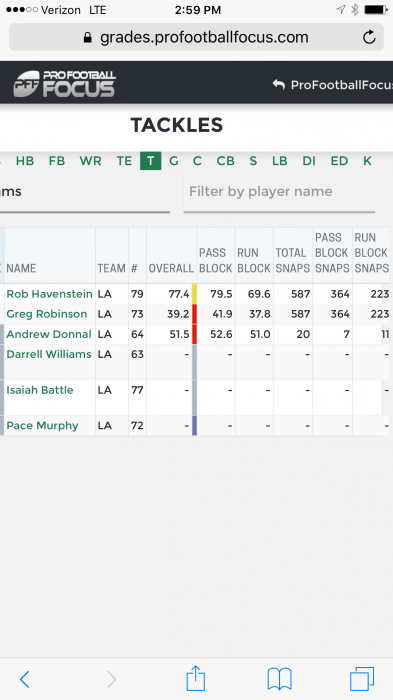Switch to the WR position tab
The image size is (393, 700).
[90, 161]
